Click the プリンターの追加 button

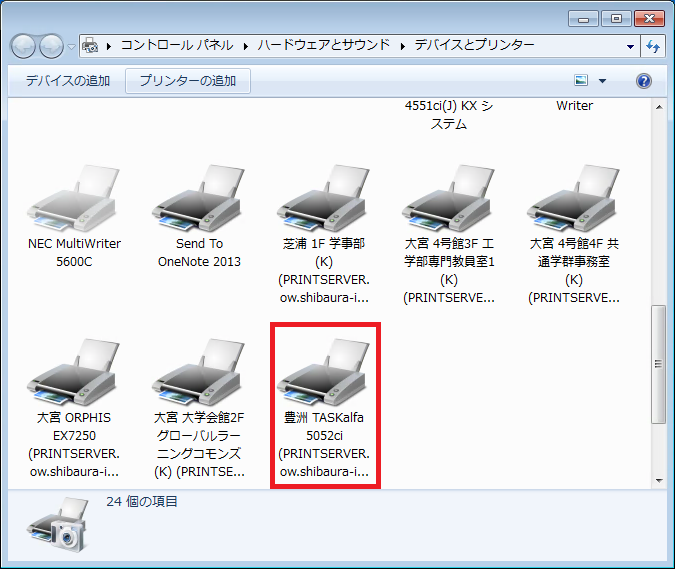coord(188,81)
